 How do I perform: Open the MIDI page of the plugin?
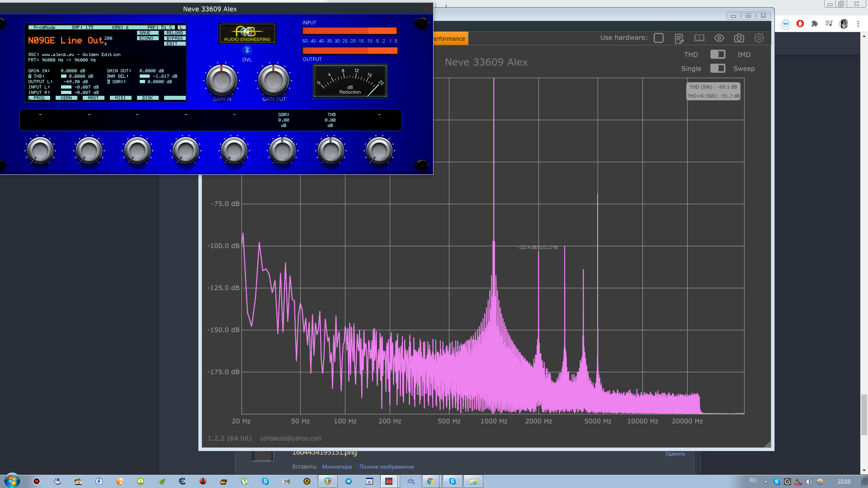coord(120,98)
